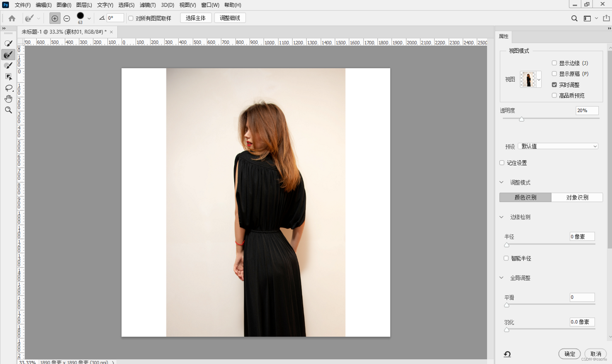
Task: Click the Photoshop Ps logo icon
Action: click(5, 5)
